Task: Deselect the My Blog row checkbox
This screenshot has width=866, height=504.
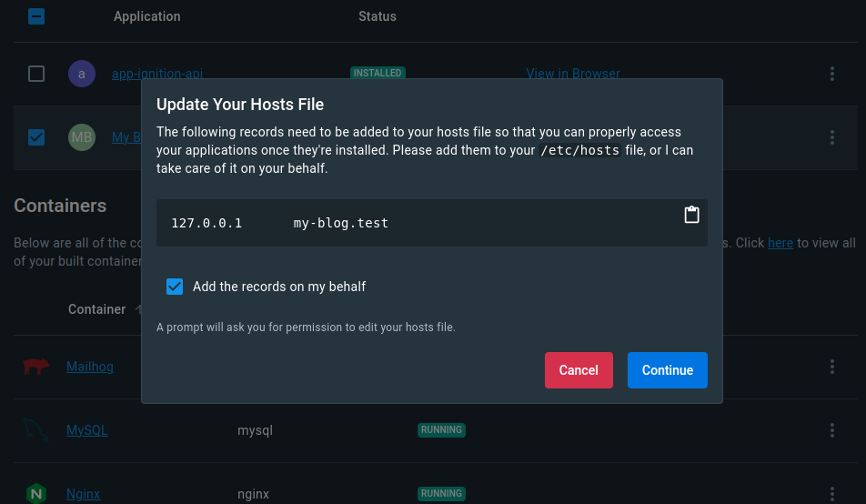Action: point(36,137)
